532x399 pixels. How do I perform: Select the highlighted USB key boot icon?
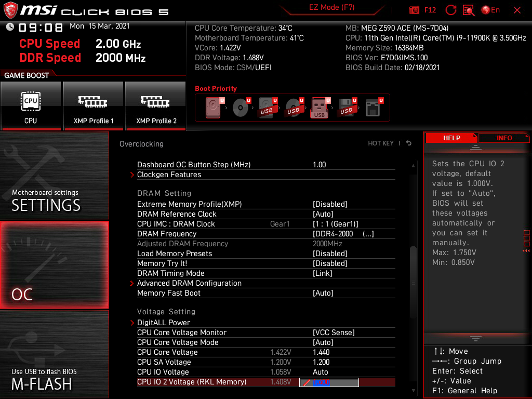321,108
